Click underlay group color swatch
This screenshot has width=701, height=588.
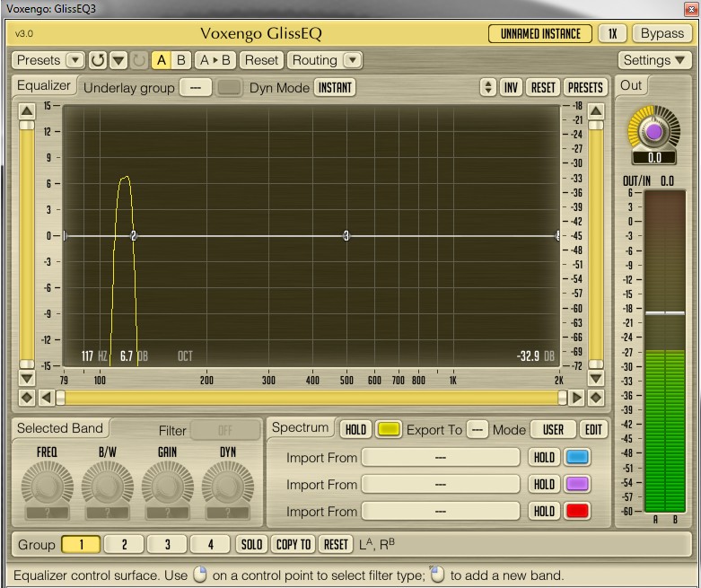coord(229,88)
